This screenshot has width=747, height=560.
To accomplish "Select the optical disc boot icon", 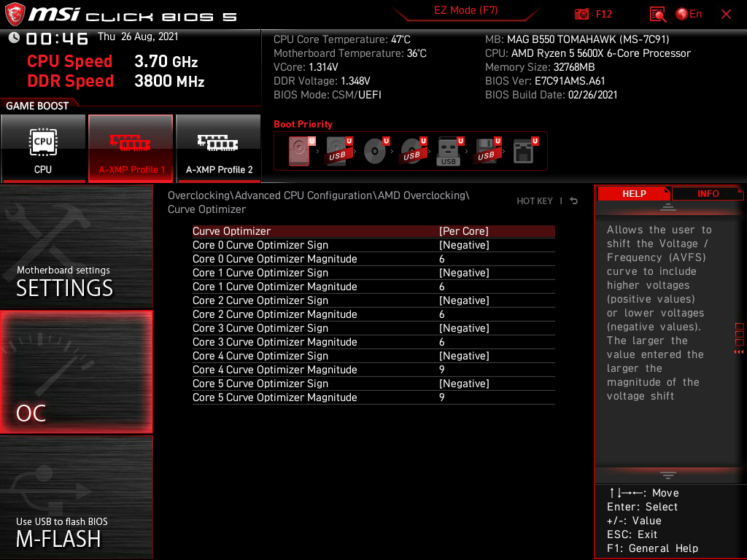I will click(376, 151).
